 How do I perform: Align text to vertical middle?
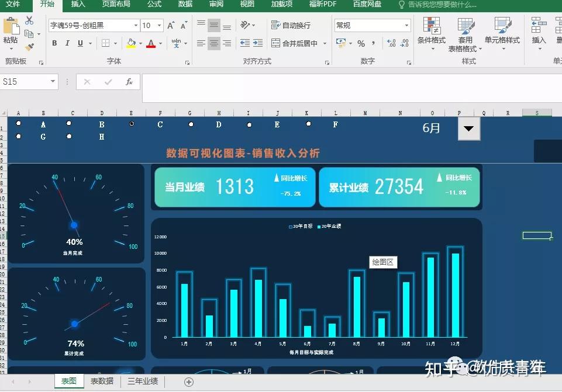point(214,25)
